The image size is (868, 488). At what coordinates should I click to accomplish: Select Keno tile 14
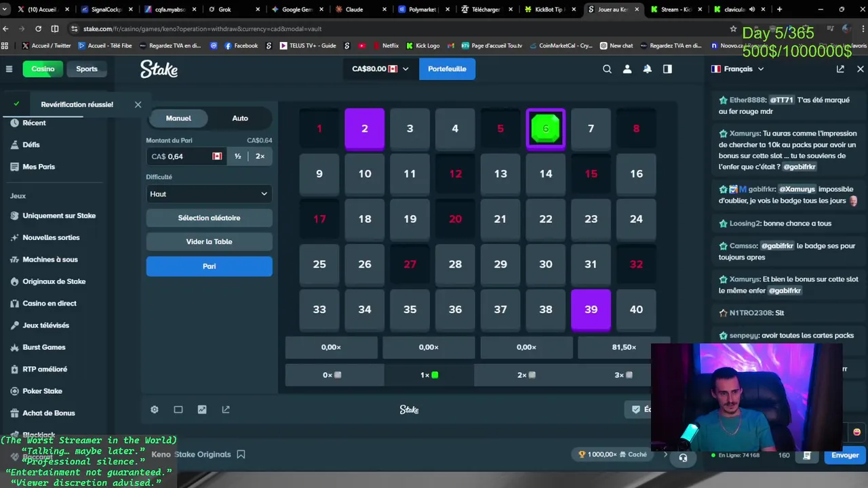[x=545, y=174]
